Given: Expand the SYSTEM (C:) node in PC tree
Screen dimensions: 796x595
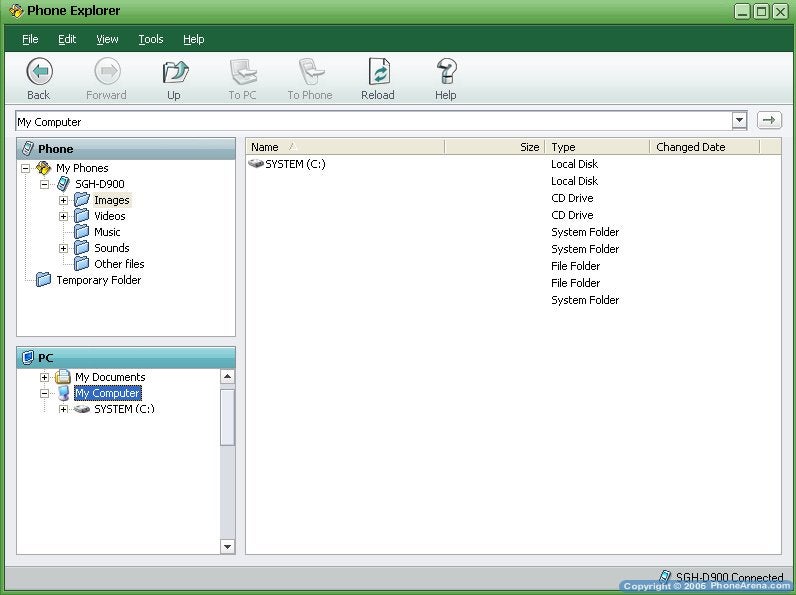Looking at the screenshot, I should tap(63, 409).
